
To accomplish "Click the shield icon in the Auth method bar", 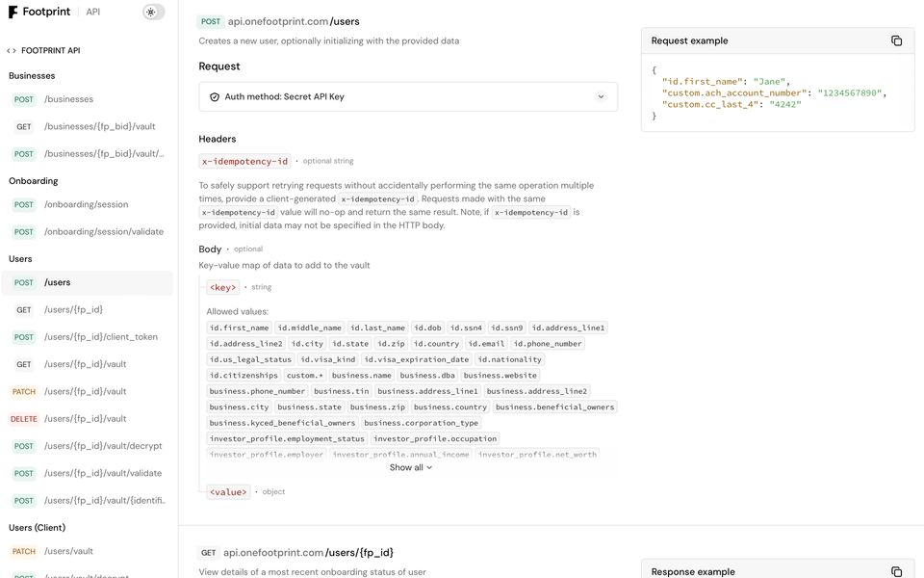I will 215,96.
